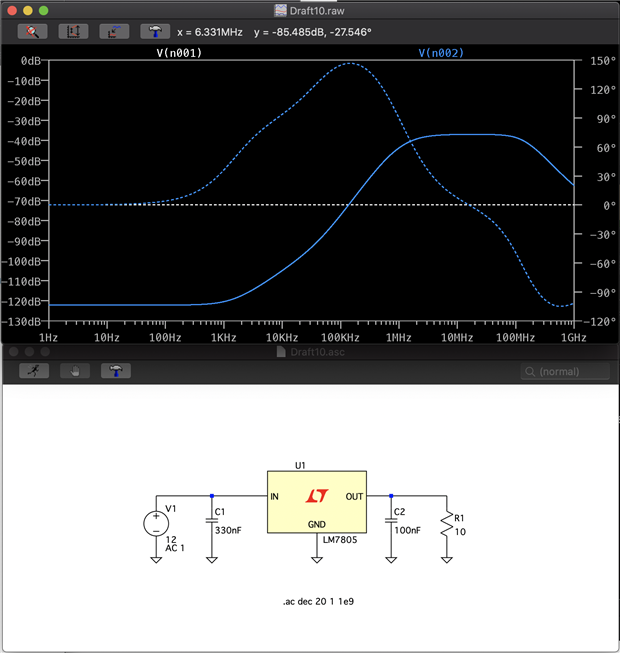620x653 pixels.
Task: Click the cursor readout x = 6.331MHz
Action: click(x=210, y=32)
